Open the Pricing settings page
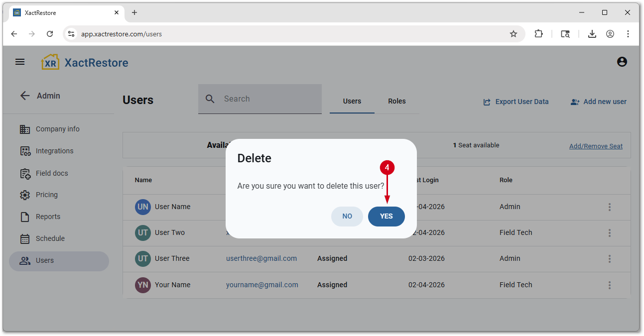Viewport: 644px width, 336px height. coord(46,195)
